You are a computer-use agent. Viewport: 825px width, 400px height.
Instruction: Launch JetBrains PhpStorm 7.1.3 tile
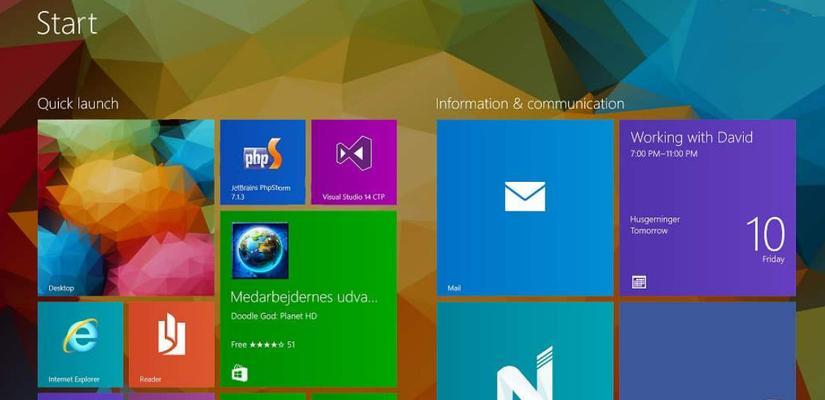pyautogui.click(x=263, y=162)
